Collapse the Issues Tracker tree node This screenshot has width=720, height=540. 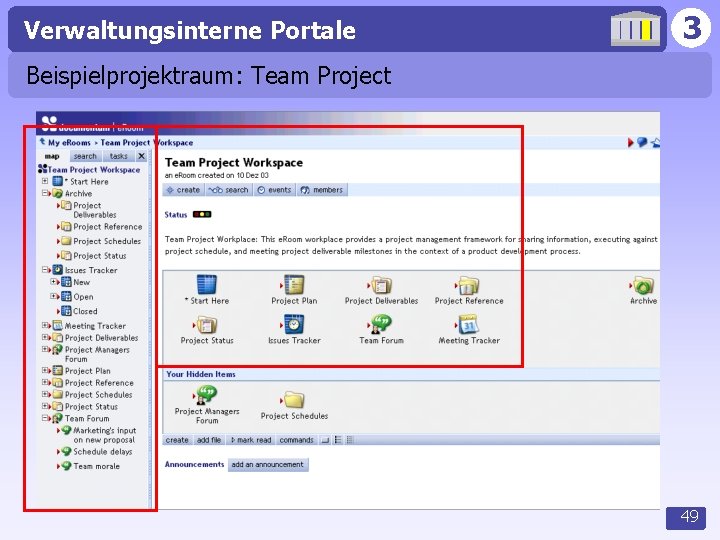click(x=45, y=270)
